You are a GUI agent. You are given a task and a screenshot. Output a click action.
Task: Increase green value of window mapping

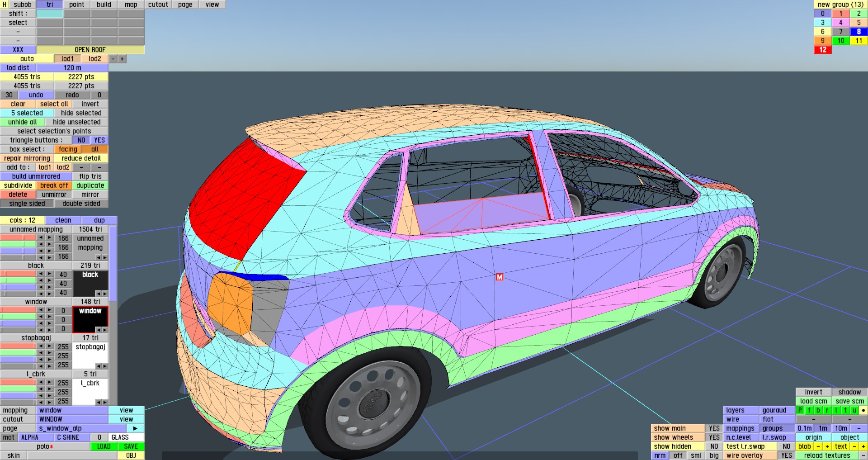point(50,317)
